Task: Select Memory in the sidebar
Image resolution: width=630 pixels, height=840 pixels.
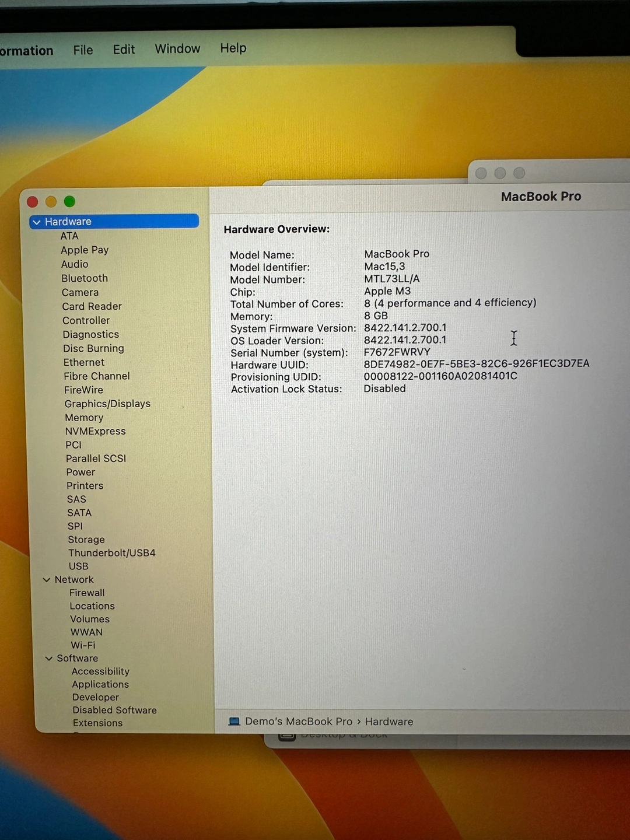Action: pyautogui.click(x=84, y=418)
